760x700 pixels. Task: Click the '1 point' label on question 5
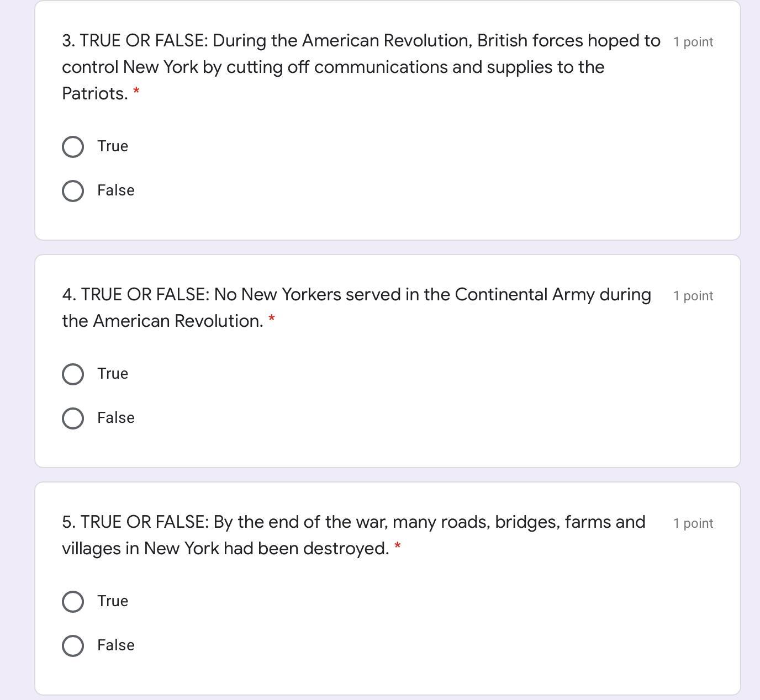click(x=693, y=523)
